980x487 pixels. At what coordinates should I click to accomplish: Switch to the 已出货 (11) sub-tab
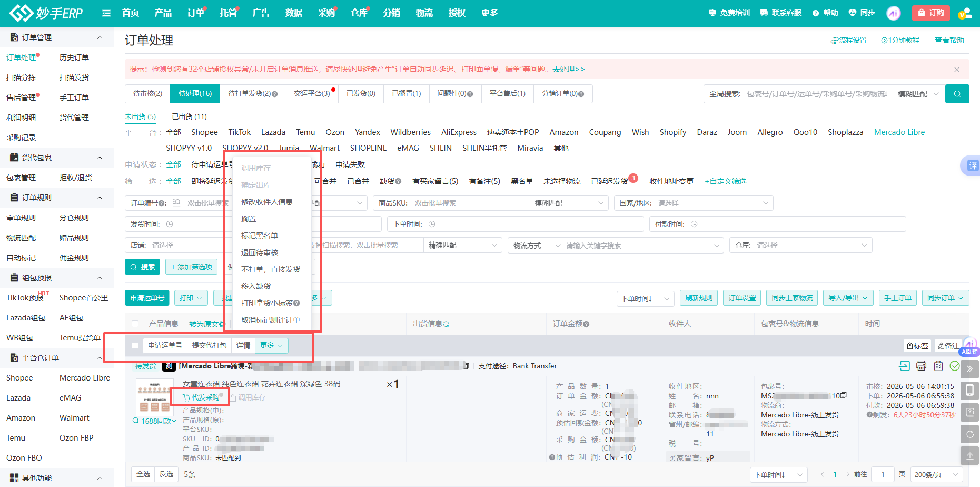click(x=190, y=116)
